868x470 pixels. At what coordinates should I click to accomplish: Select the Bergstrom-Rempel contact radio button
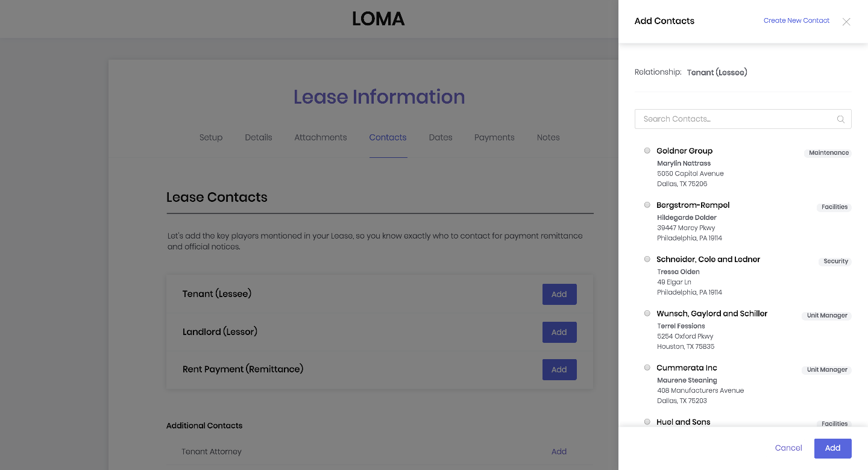647,205
